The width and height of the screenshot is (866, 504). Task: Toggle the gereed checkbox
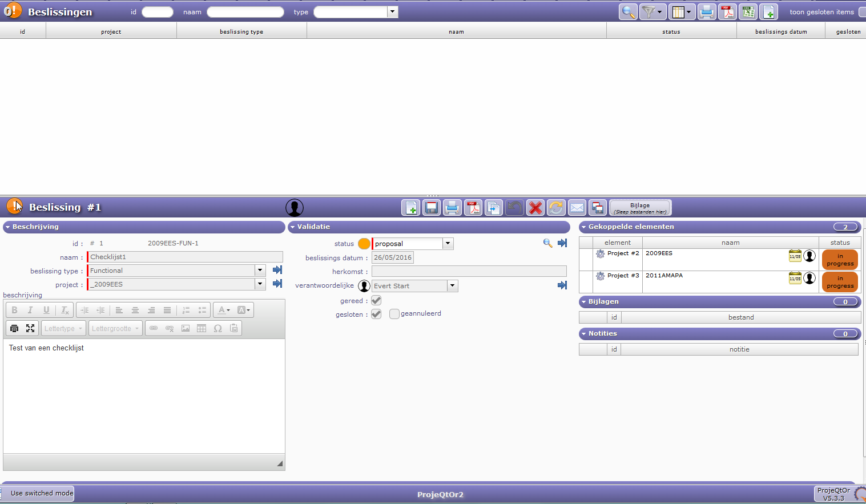[x=376, y=300]
